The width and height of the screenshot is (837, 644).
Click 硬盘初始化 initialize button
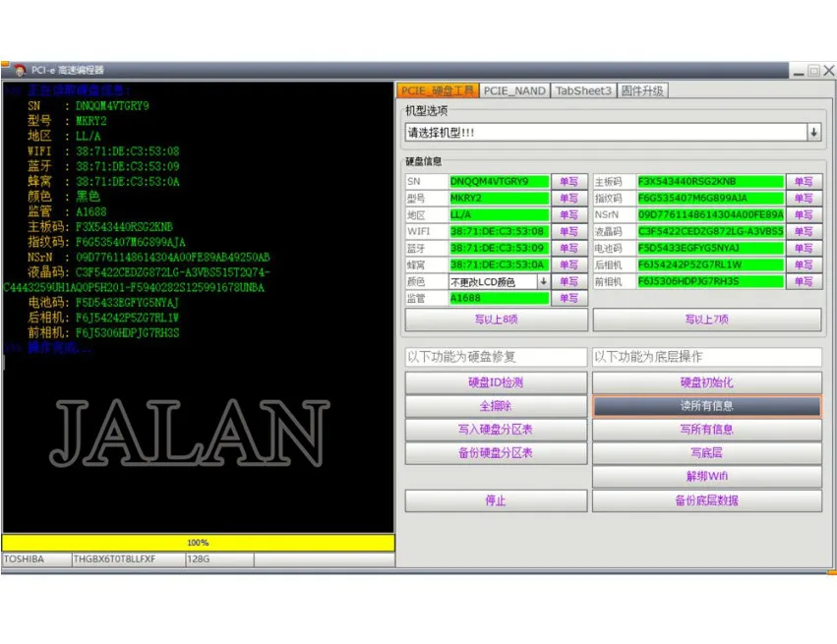[707, 382]
